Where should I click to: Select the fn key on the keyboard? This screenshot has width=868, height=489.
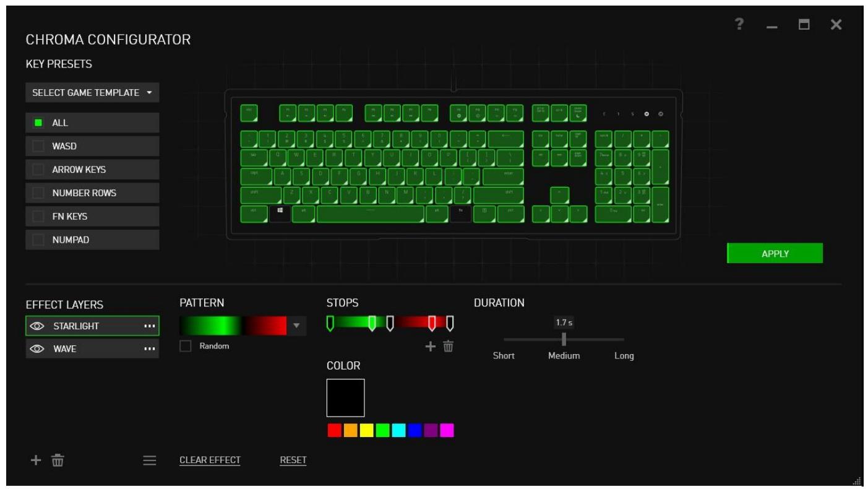pyautogui.click(x=460, y=214)
